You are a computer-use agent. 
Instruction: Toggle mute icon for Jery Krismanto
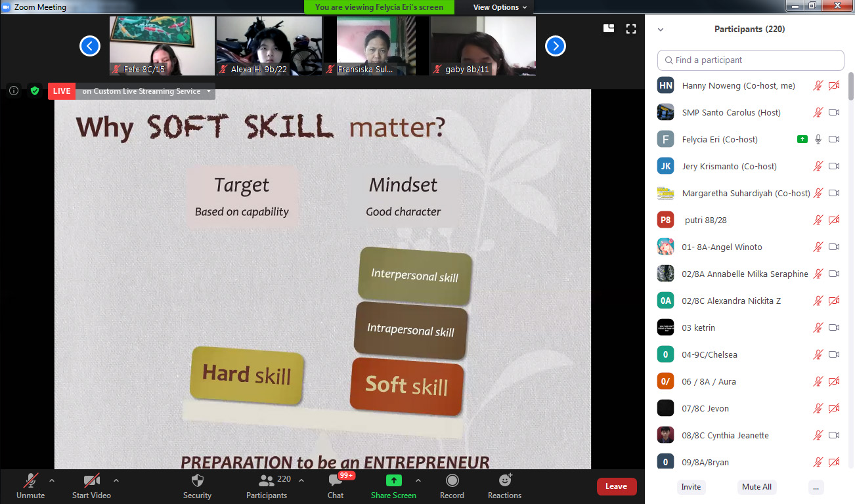[x=818, y=166]
